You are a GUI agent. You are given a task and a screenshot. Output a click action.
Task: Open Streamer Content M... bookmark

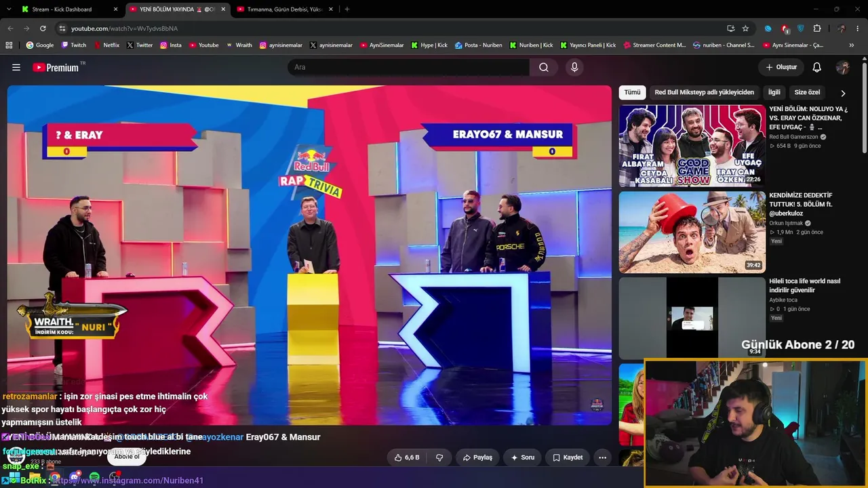pos(654,45)
